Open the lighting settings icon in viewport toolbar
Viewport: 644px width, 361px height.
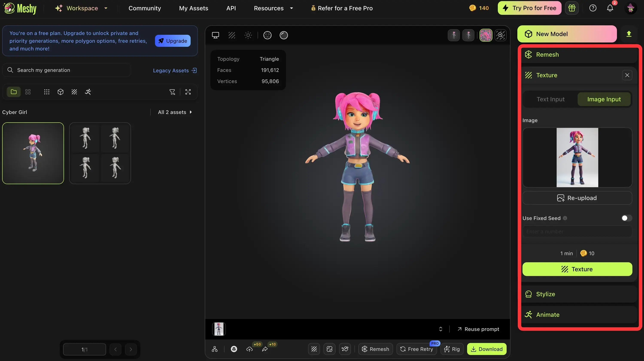coord(248,35)
